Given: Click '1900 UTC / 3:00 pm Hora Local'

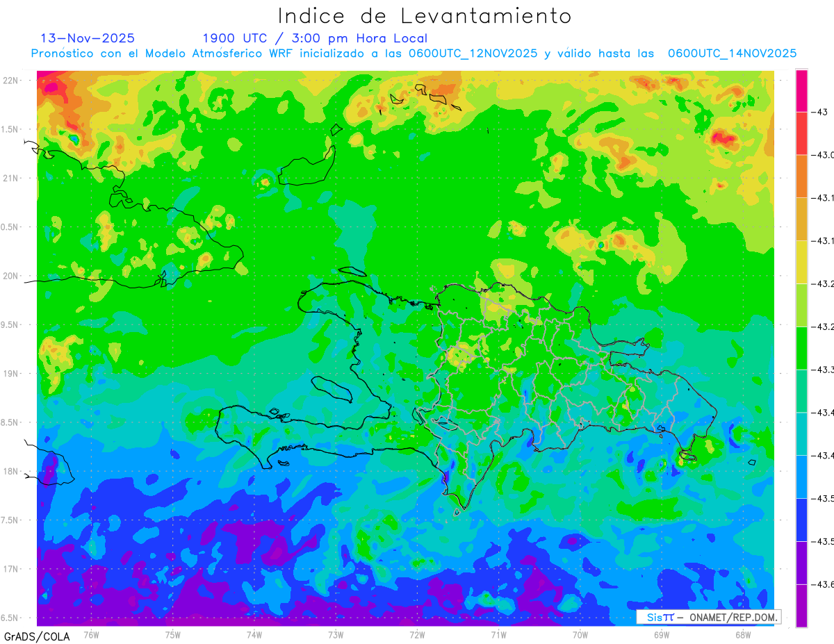Looking at the screenshot, I should click(315, 38).
